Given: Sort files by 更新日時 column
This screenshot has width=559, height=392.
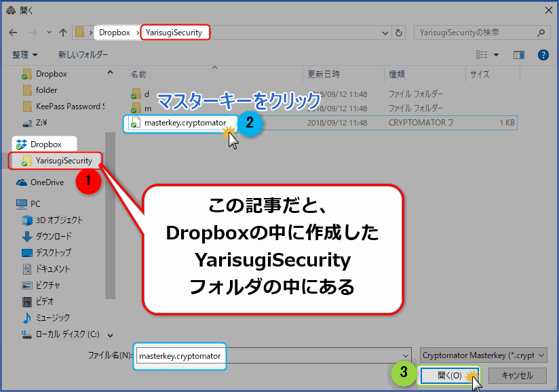Looking at the screenshot, I should [x=324, y=74].
